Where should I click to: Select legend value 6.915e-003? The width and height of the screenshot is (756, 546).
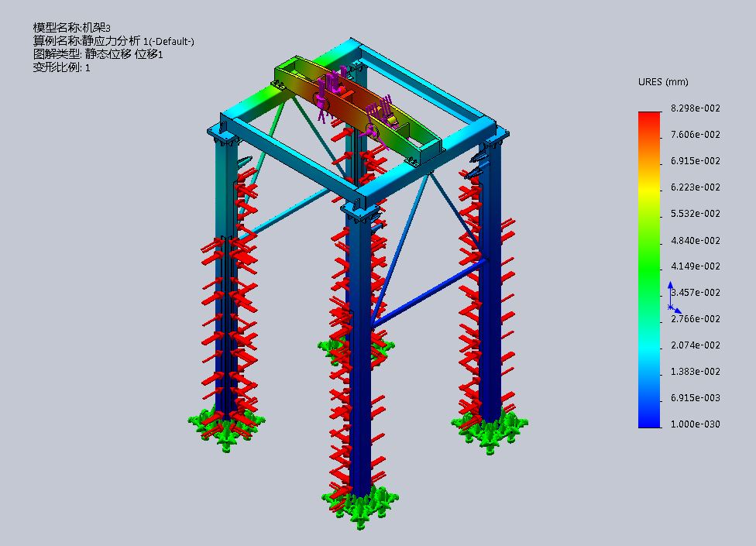(696, 398)
